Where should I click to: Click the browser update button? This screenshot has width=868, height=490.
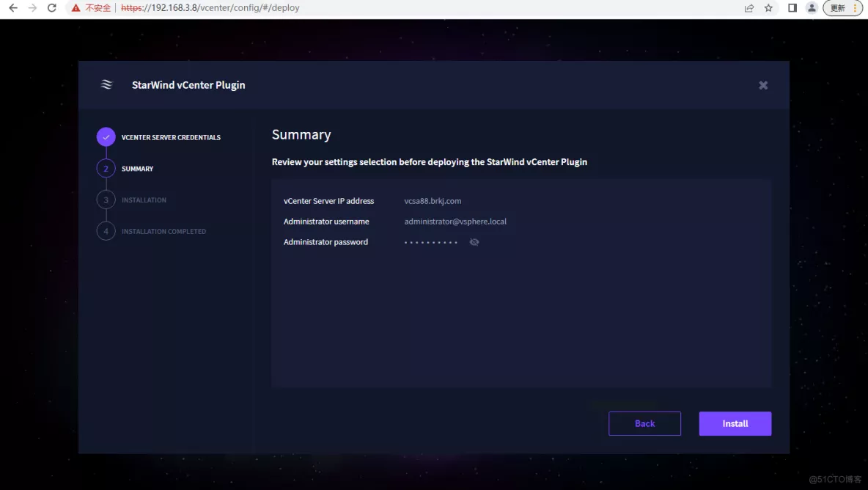pos(842,8)
